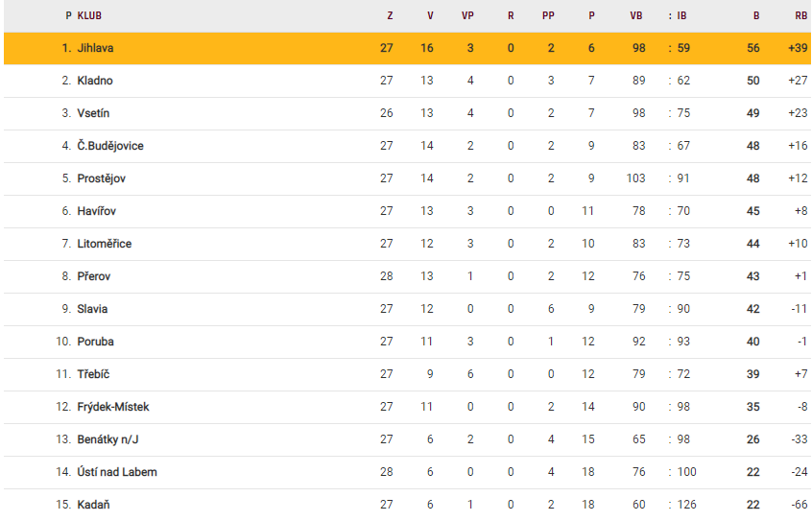Click the Kladno club name
Image resolution: width=812 pixels, height=521 pixels.
pos(95,81)
